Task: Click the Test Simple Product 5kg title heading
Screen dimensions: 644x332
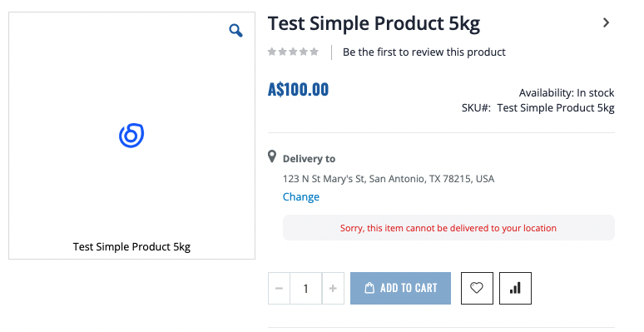Action: pyautogui.click(x=374, y=23)
